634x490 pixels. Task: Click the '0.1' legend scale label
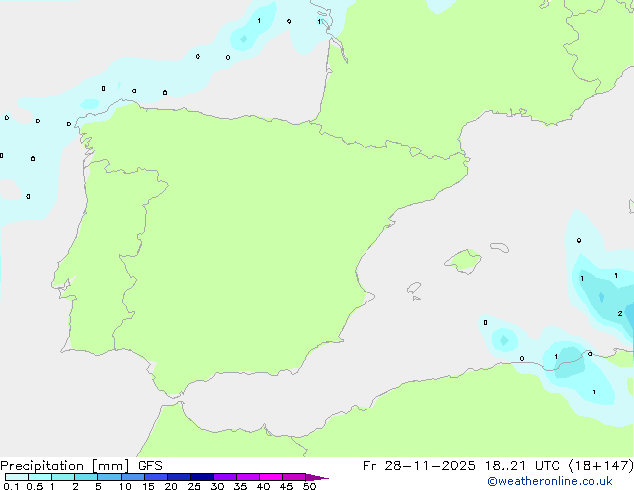pyautogui.click(x=10, y=486)
